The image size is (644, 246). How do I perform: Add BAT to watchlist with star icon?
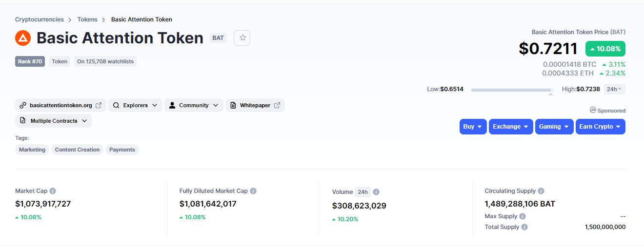242,38
